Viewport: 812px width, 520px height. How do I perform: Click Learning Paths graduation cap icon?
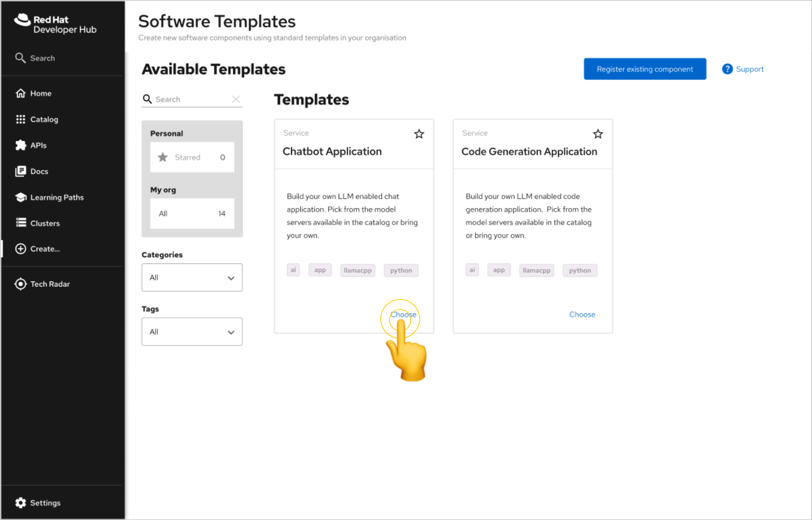[20, 197]
